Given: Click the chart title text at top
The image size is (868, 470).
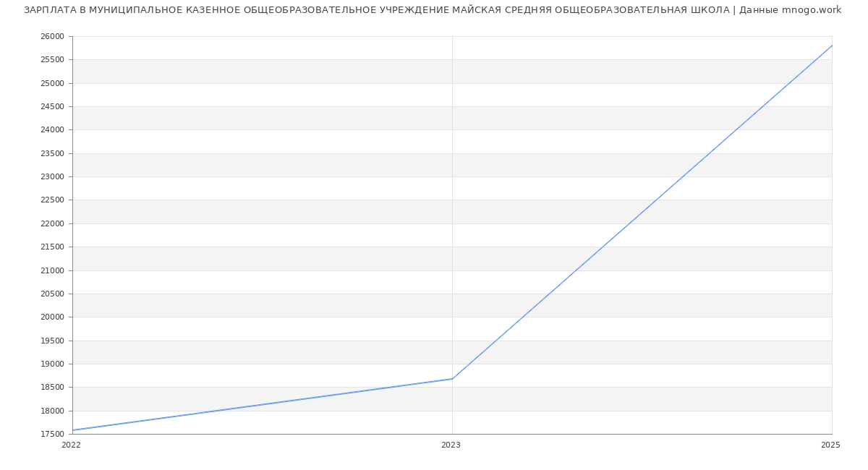Looking at the screenshot, I should 433,10.
